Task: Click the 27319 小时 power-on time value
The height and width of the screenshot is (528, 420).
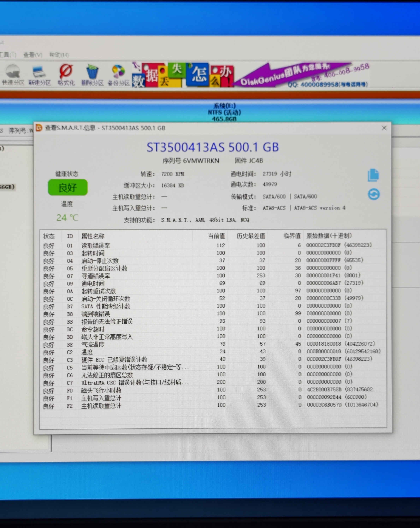Action: point(277,174)
